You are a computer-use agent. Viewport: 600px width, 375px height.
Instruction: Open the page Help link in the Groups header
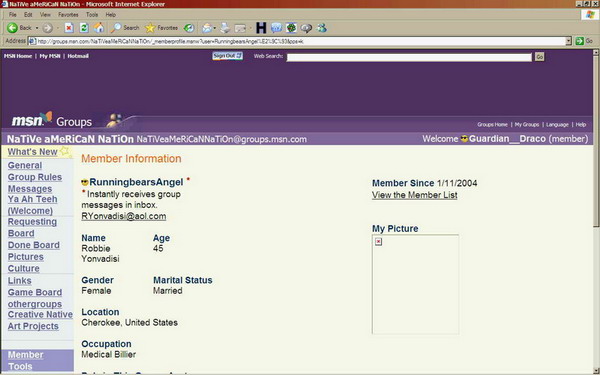click(x=580, y=125)
